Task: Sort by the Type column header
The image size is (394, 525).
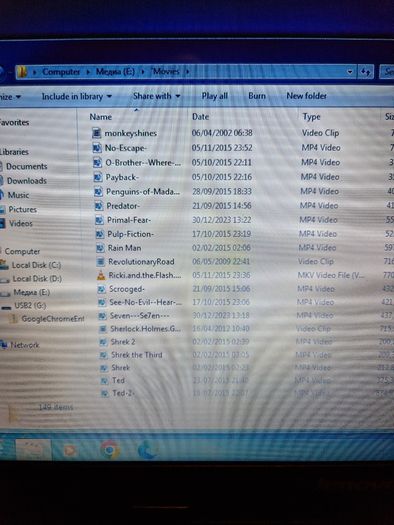Action: [x=311, y=117]
